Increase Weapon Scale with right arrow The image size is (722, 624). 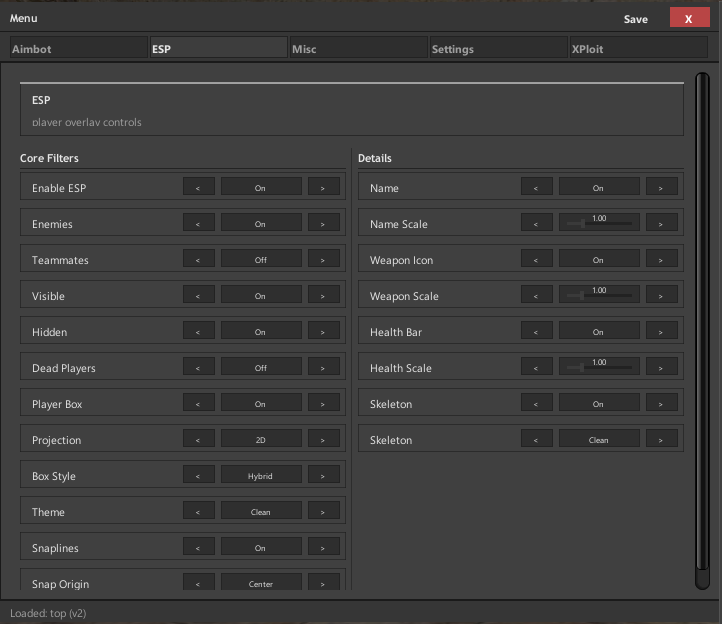662,294
